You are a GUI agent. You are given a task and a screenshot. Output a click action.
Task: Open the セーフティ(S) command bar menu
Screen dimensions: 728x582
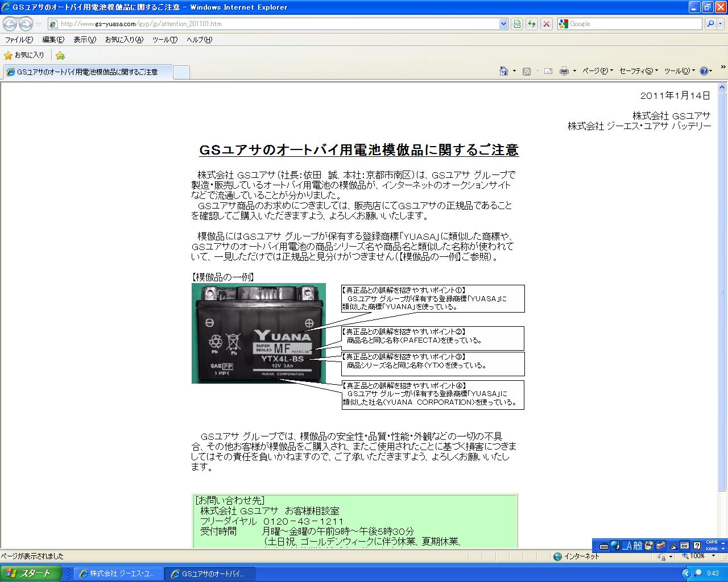point(638,71)
